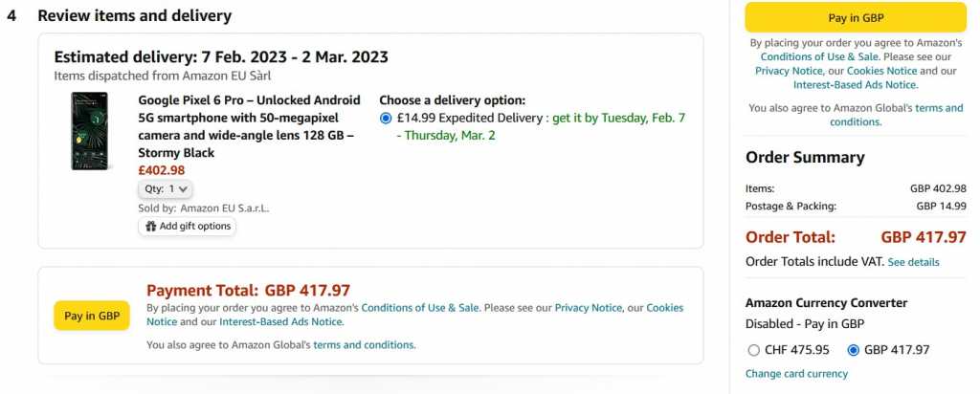This screenshot has height=394, width=980.
Task: Select the £14.99 Expedited Delivery radio button
Action: [386, 118]
